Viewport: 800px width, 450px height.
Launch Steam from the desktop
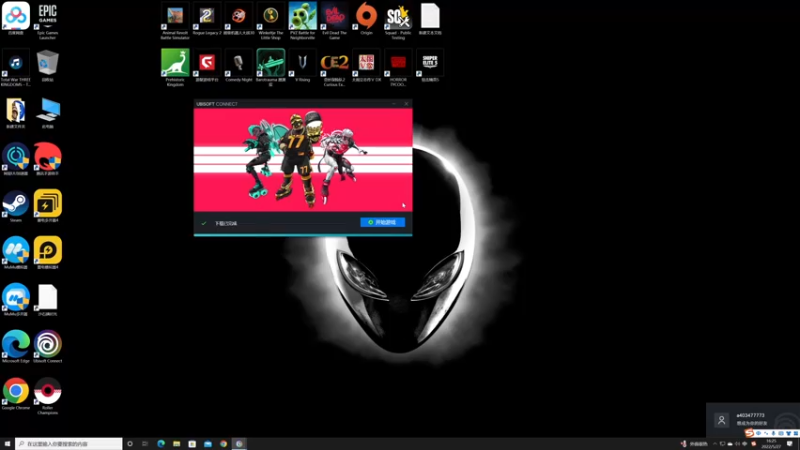16,206
